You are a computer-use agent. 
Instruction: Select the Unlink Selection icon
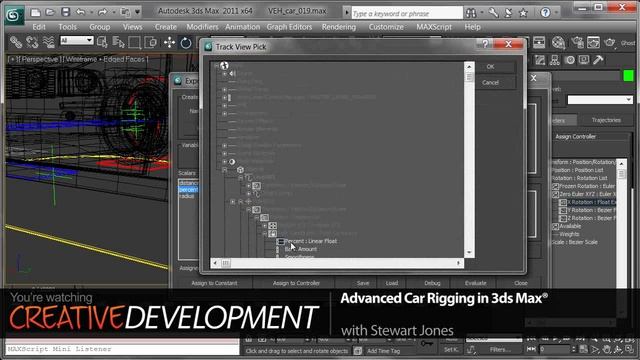pos(32,42)
